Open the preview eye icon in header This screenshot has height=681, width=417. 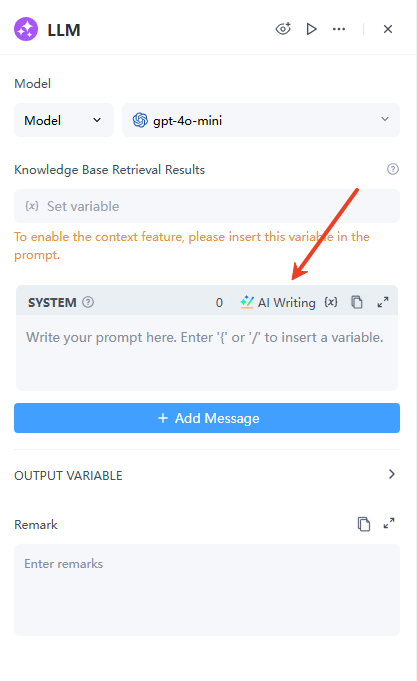tap(283, 29)
